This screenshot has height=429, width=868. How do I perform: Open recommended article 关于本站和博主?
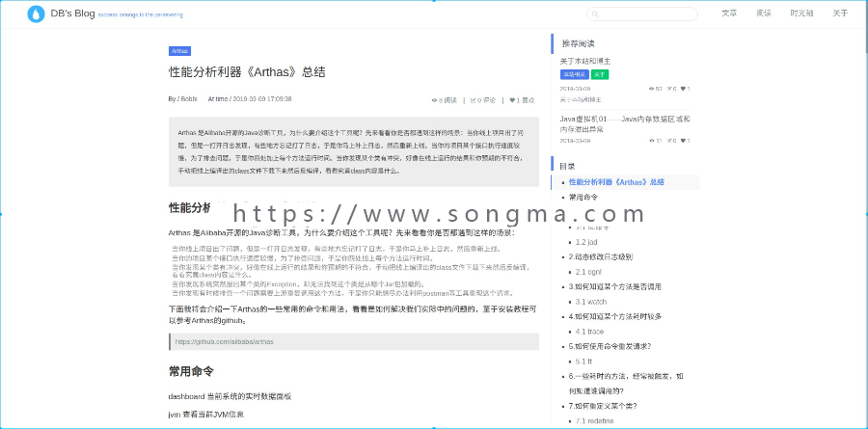585,61
